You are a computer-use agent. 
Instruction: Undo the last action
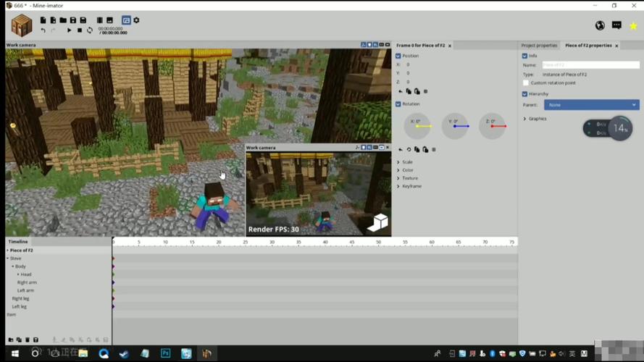[43, 30]
